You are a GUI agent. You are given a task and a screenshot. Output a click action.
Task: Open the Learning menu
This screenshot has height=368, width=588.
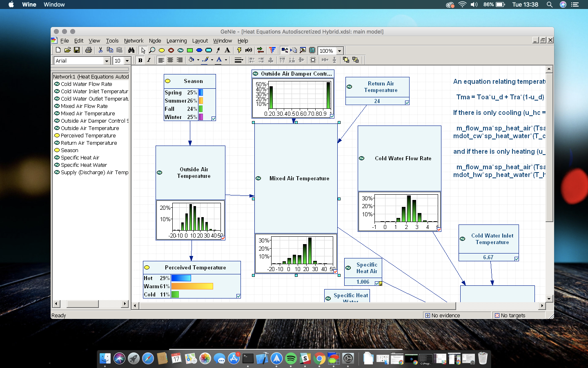tap(176, 40)
